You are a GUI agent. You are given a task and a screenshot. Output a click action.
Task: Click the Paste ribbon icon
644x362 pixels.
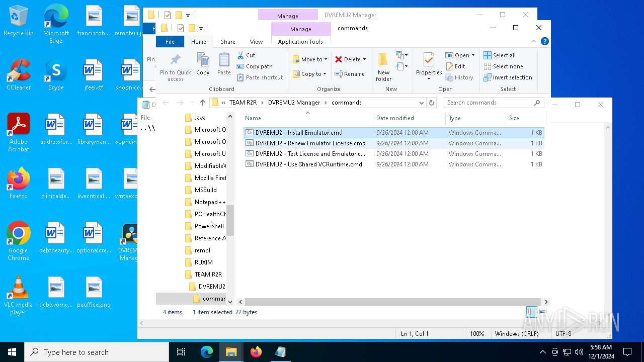point(224,64)
